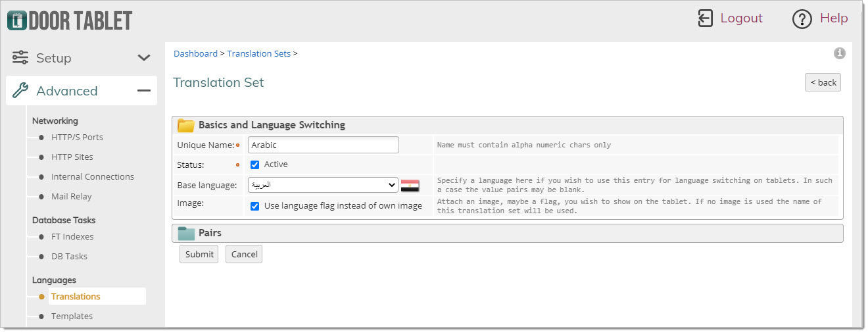Click the Setup sliders icon
Image resolution: width=868 pixels, height=333 pixels.
click(20, 57)
